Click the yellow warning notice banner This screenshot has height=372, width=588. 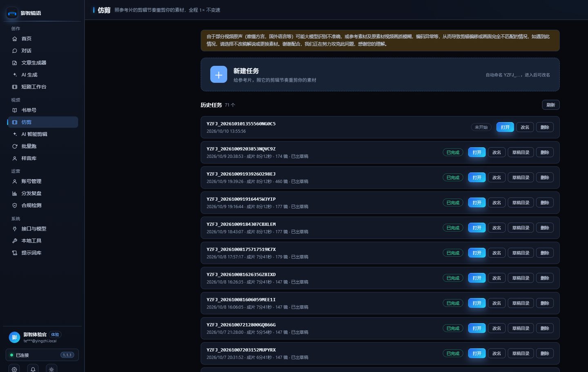[x=380, y=40]
